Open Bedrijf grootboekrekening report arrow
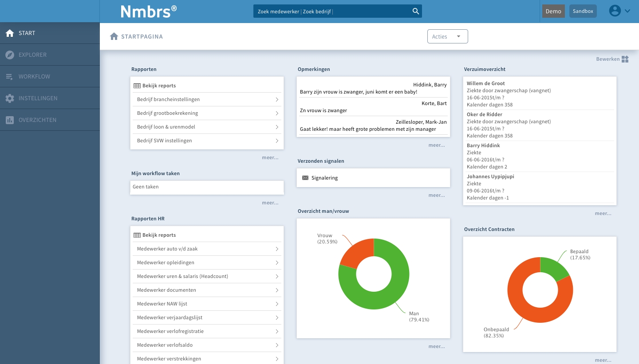Viewport: 639px width, 364px height. pyautogui.click(x=277, y=114)
